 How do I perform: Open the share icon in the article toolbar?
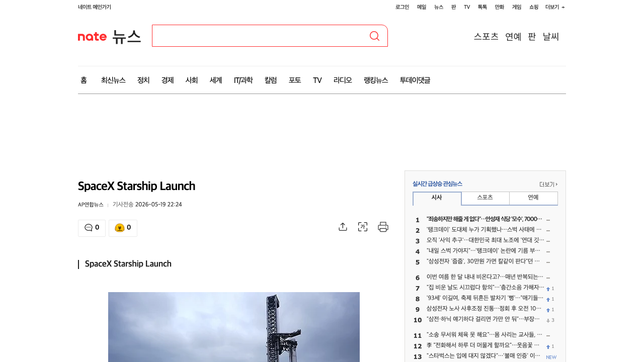coord(343,227)
